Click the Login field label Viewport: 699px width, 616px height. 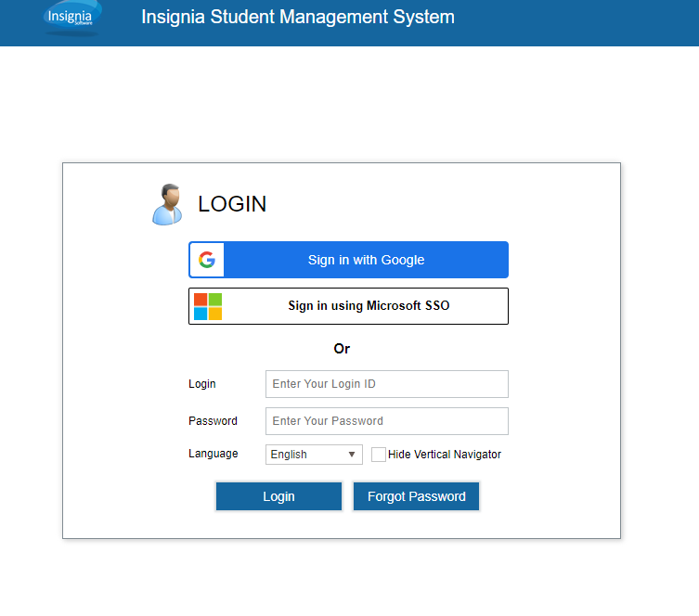coord(201,384)
